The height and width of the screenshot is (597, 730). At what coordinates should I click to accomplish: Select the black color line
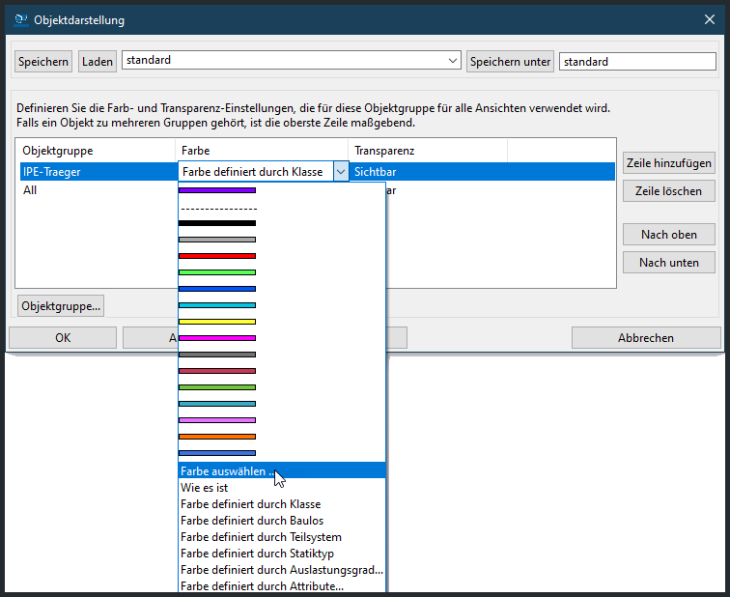pos(217,223)
